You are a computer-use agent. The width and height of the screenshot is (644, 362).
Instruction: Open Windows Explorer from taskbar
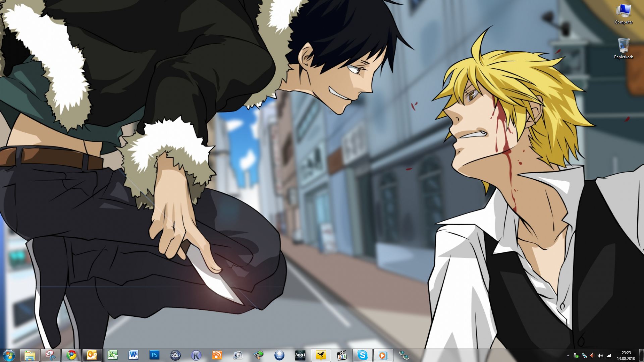pos(30,355)
